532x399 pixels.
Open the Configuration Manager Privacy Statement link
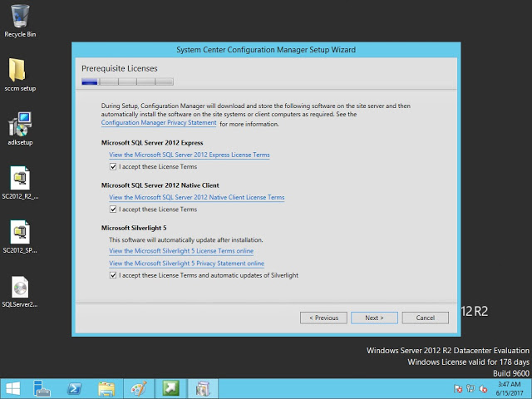coord(158,122)
